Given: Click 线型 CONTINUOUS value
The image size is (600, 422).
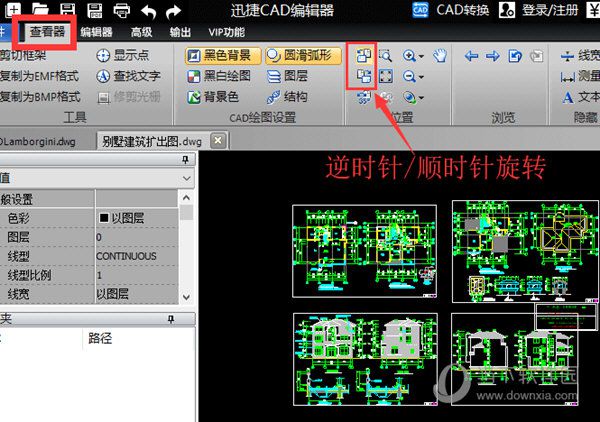Looking at the screenshot, I should (x=136, y=256).
